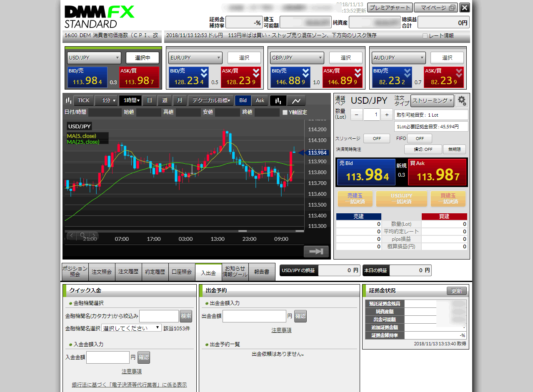Click GBP/JPY BID 146.889 tile
This screenshot has height=392, width=533.
pyautogui.click(x=290, y=77)
